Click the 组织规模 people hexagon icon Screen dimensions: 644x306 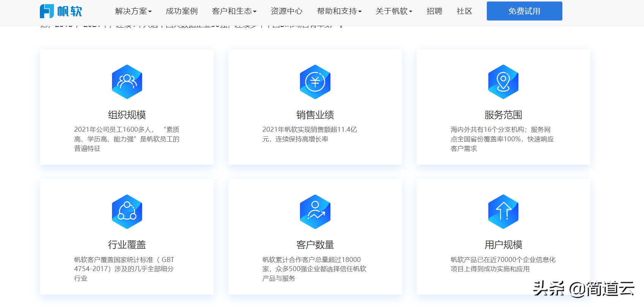[127, 82]
